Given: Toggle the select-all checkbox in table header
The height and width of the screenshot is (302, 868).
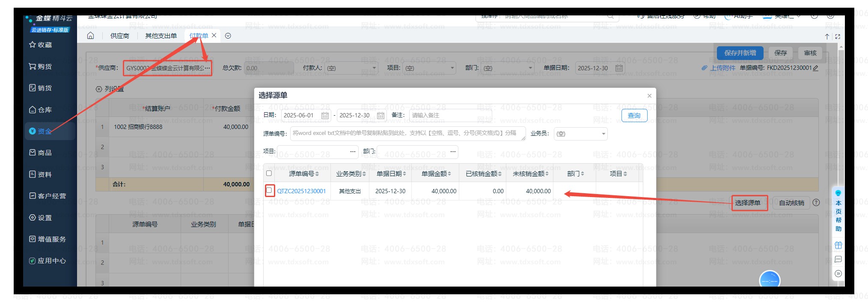Looking at the screenshot, I should click(269, 173).
